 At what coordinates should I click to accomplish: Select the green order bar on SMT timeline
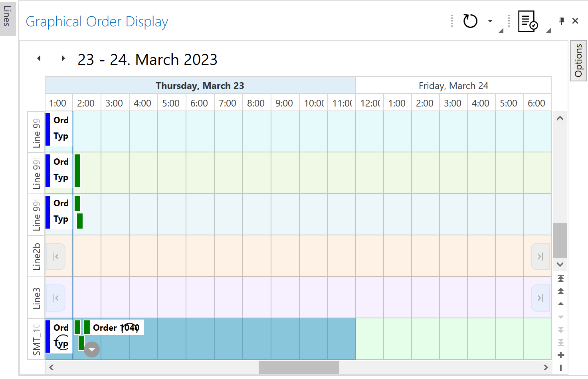pyautogui.click(x=77, y=327)
